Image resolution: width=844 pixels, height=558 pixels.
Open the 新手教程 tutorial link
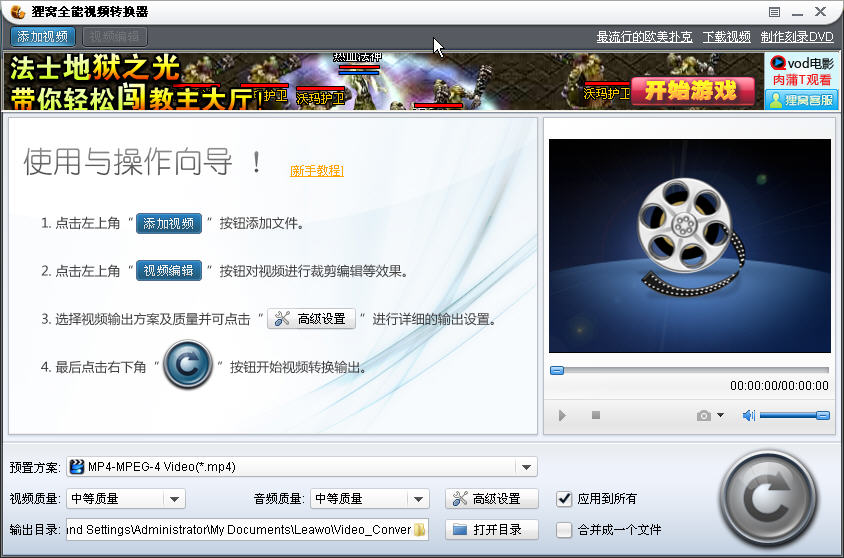[x=316, y=171]
